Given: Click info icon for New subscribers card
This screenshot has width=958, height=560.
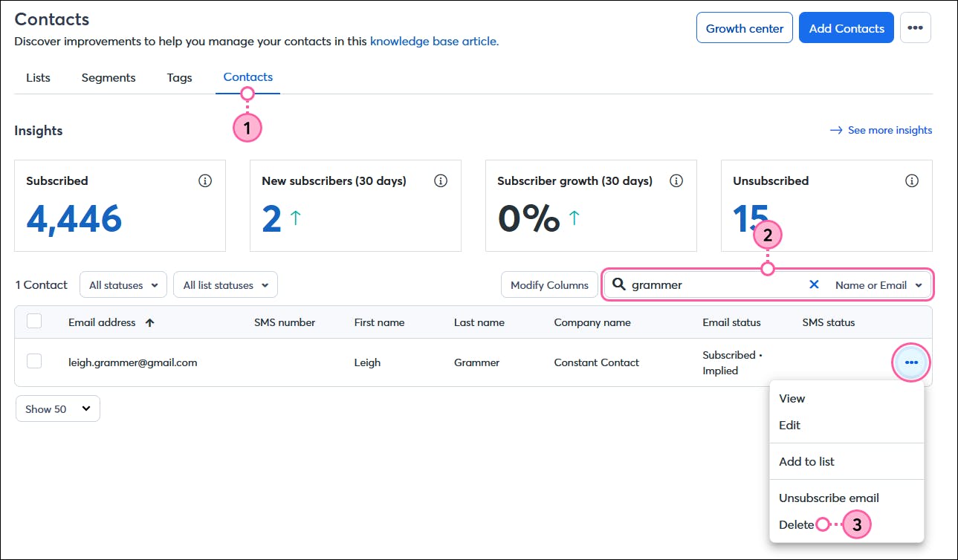Looking at the screenshot, I should (x=441, y=181).
